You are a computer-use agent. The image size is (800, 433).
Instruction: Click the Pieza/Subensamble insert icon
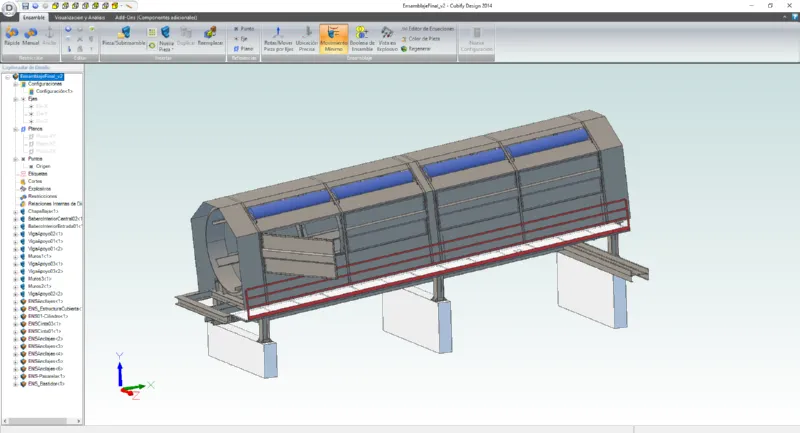124,37
